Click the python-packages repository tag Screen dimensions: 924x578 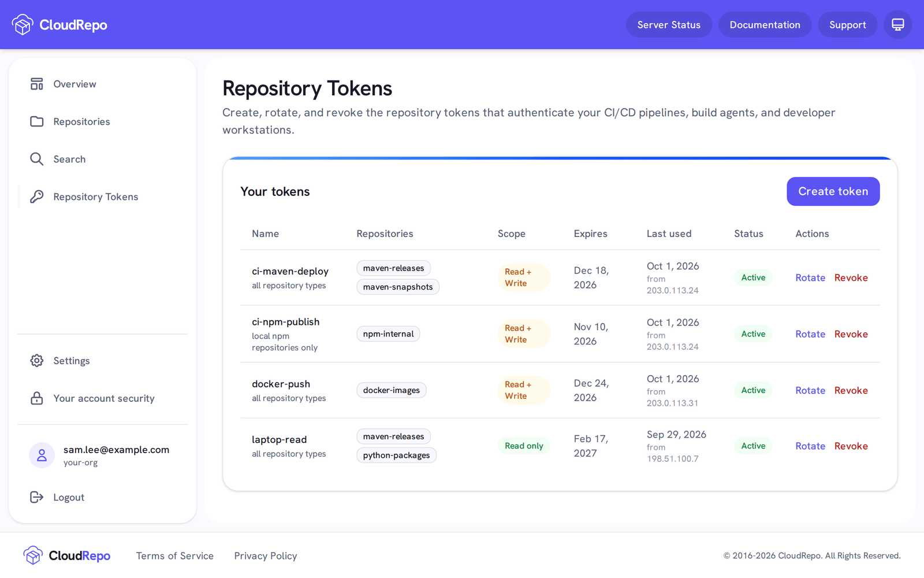point(396,455)
